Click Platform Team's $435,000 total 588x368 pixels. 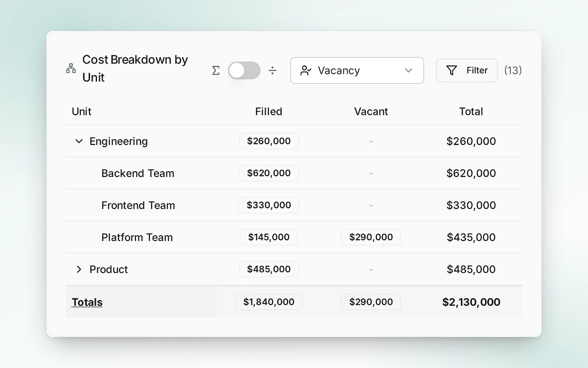click(x=471, y=237)
